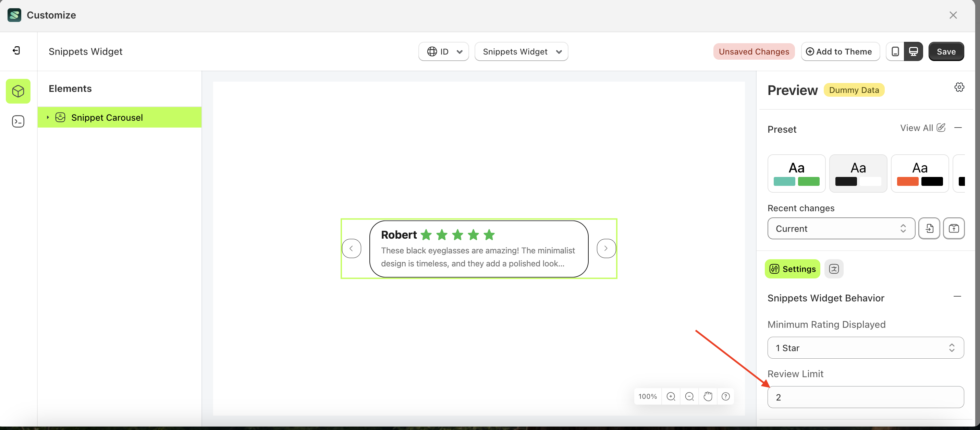Open the Elements panel via the cube icon
980x430 pixels.
click(18, 91)
